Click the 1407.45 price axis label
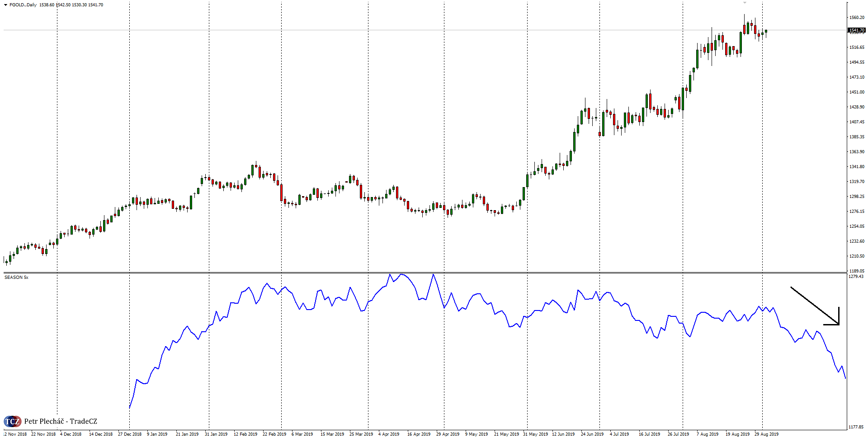Image resolution: width=868 pixels, height=442 pixels. [x=857, y=122]
